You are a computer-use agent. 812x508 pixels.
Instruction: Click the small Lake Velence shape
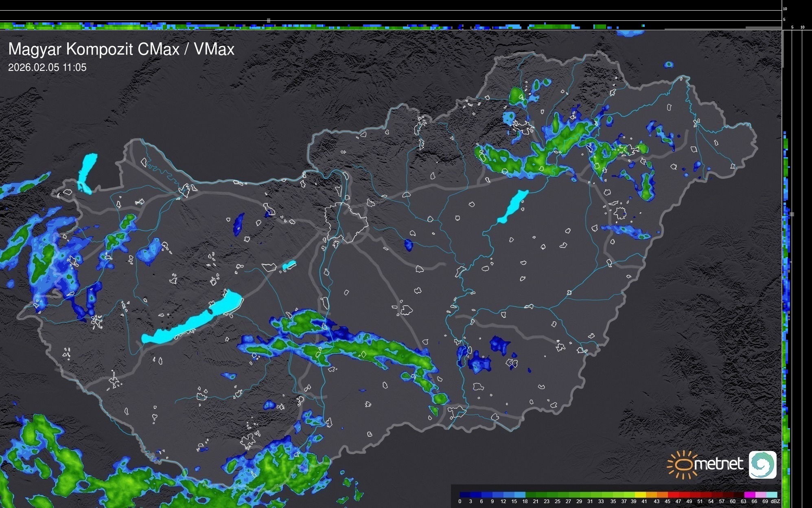coord(289,265)
